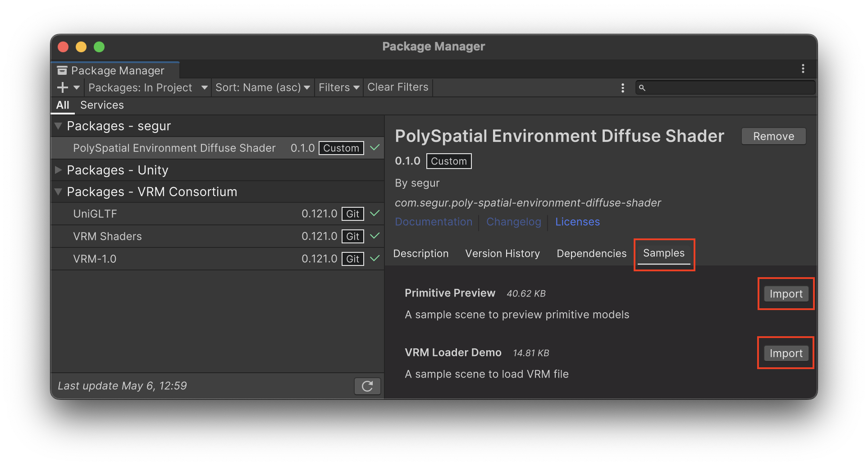
Task: Click the Custom tag in the list row
Action: click(x=341, y=148)
